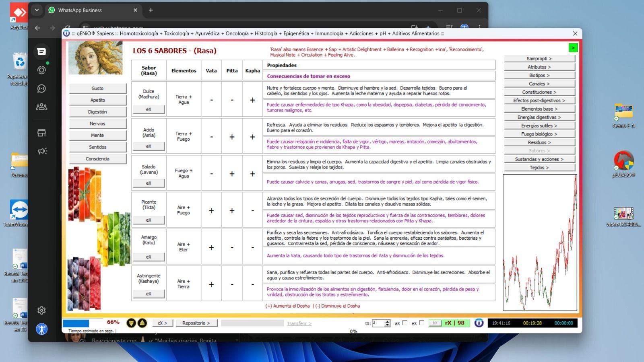The height and width of the screenshot is (362, 644).
Task: Open Receta Terapéutica EN Word document
Action: click(19, 265)
